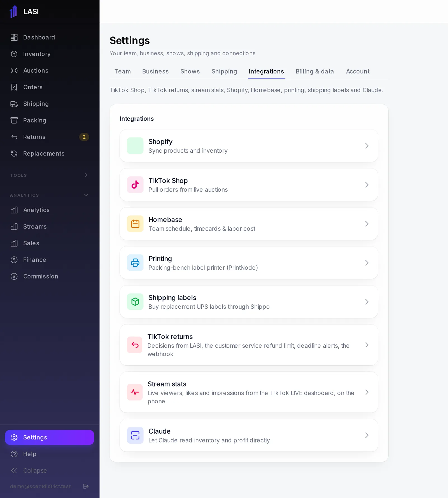The image size is (448, 498).
Task: Click the Returns count badge 2
Action: tap(84, 137)
